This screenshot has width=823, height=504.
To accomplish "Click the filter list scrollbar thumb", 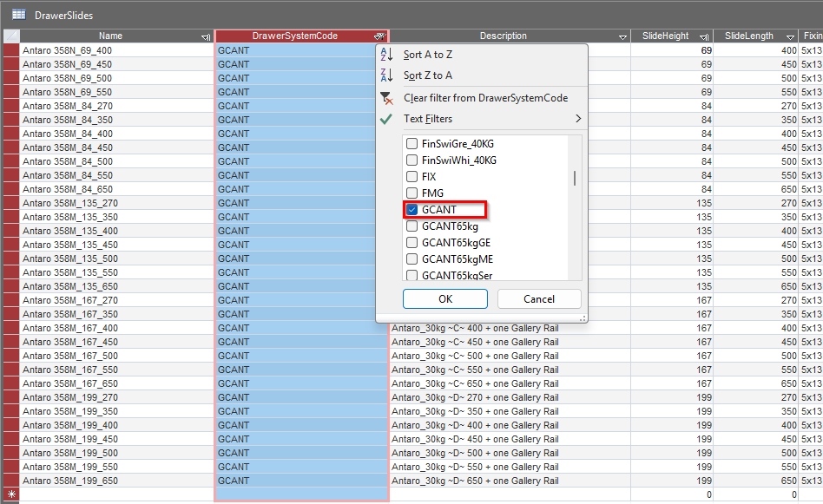I will (575, 179).
